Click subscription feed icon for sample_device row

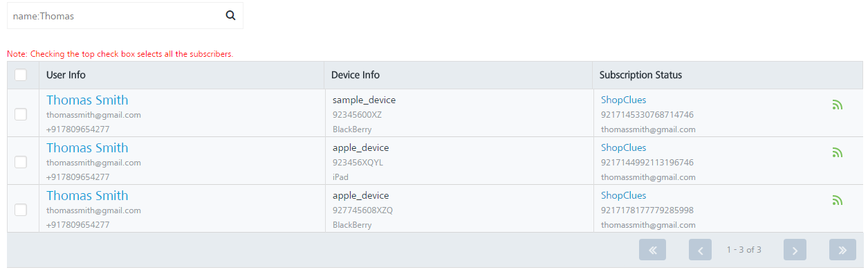click(x=837, y=105)
